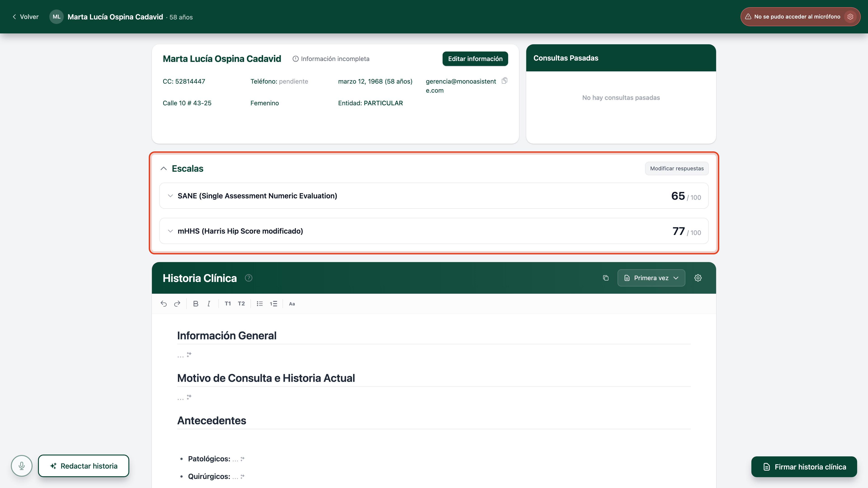Click the ML patient avatar

56,16
